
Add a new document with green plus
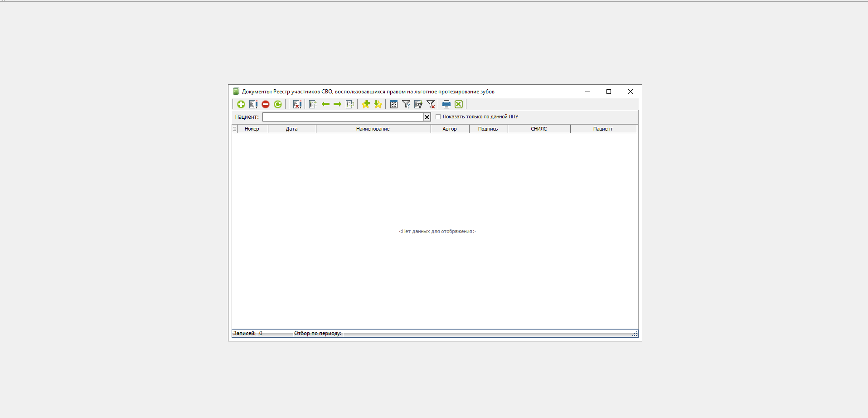pos(241,104)
